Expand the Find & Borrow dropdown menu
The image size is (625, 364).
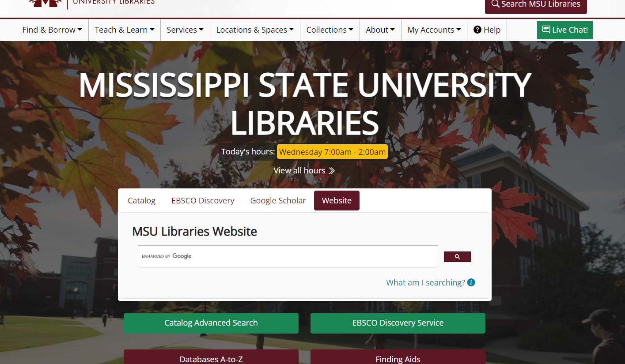click(x=52, y=30)
